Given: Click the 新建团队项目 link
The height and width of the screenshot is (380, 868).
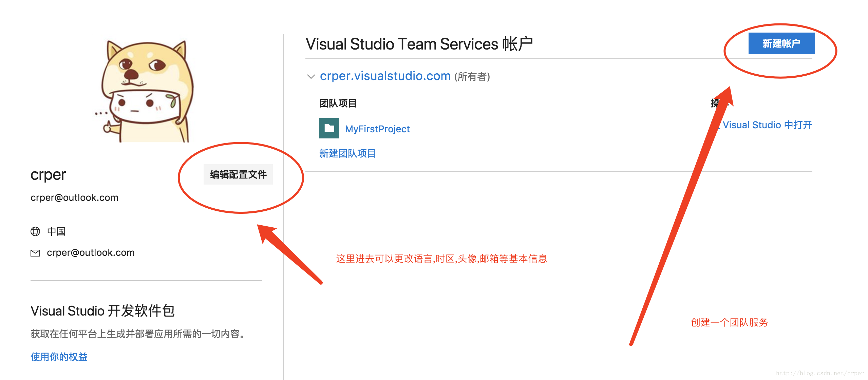Looking at the screenshot, I should tap(347, 153).
